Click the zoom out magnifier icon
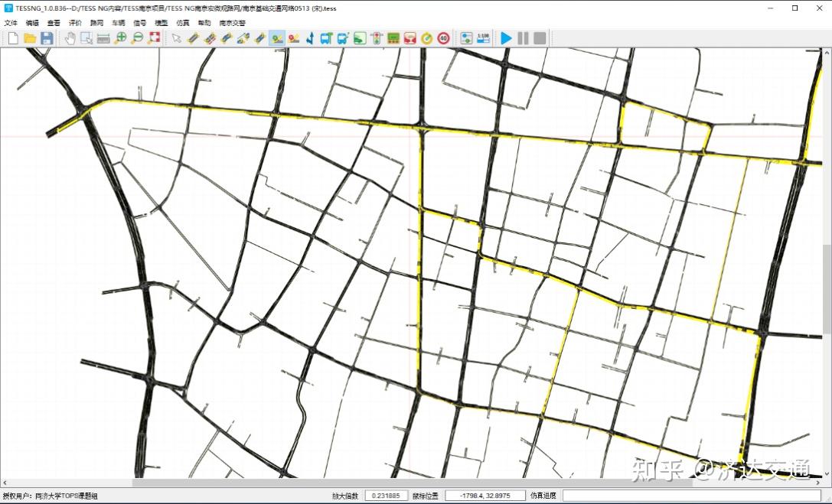This screenshot has height=504, width=832. tap(137, 38)
